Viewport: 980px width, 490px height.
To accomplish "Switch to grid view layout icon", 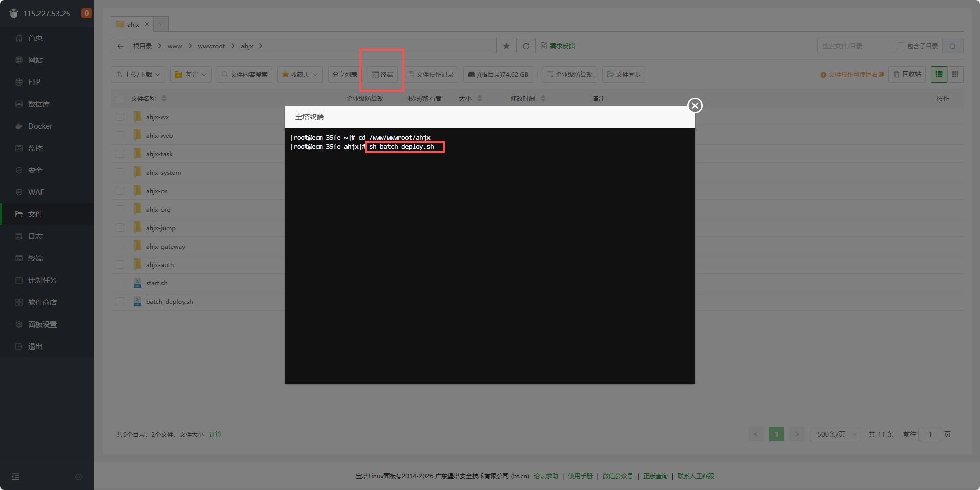I will 955,74.
